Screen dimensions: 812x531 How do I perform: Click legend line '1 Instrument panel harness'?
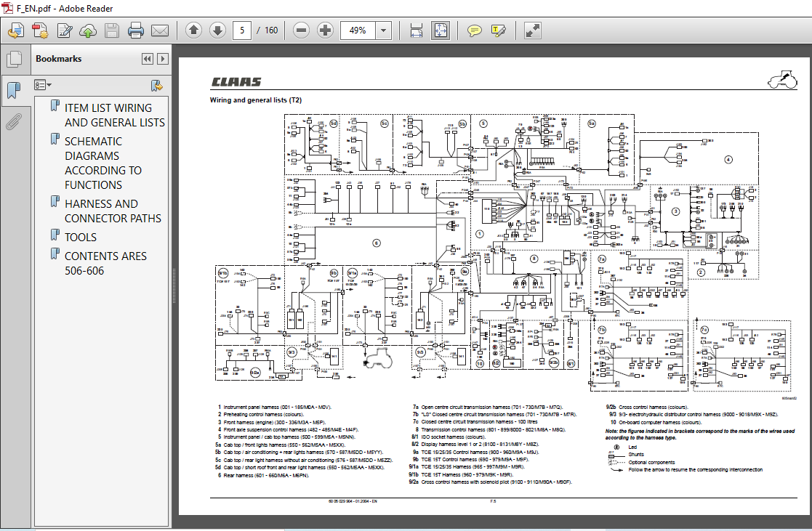click(274, 408)
